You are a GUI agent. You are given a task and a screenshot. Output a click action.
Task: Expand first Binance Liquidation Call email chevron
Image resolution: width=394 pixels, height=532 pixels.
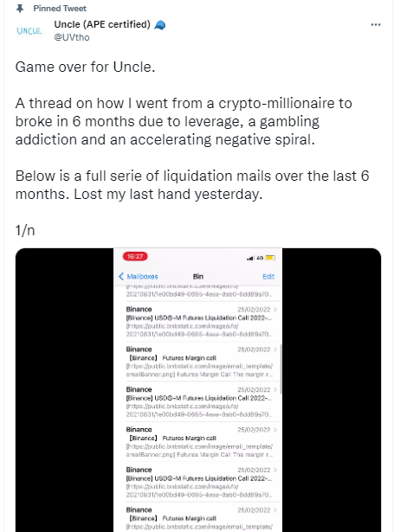coord(275,310)
